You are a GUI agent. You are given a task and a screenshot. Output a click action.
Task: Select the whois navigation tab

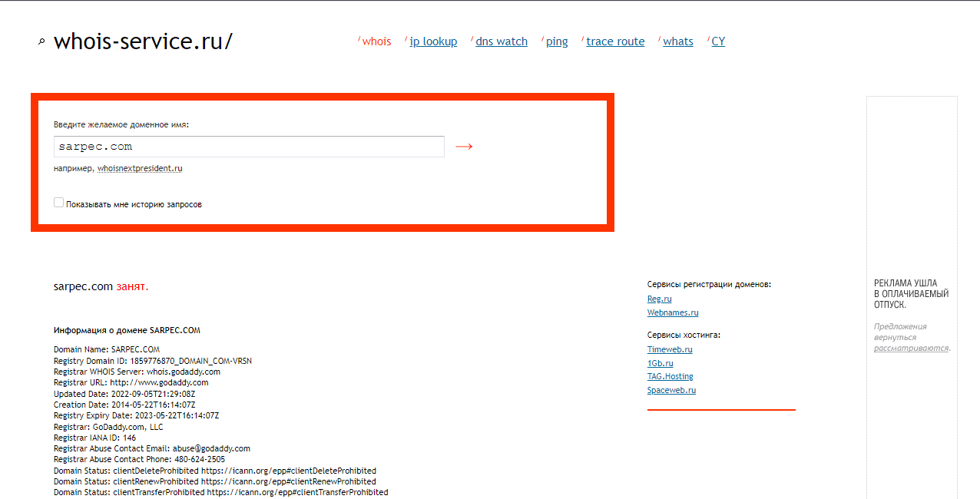point(376,41)
